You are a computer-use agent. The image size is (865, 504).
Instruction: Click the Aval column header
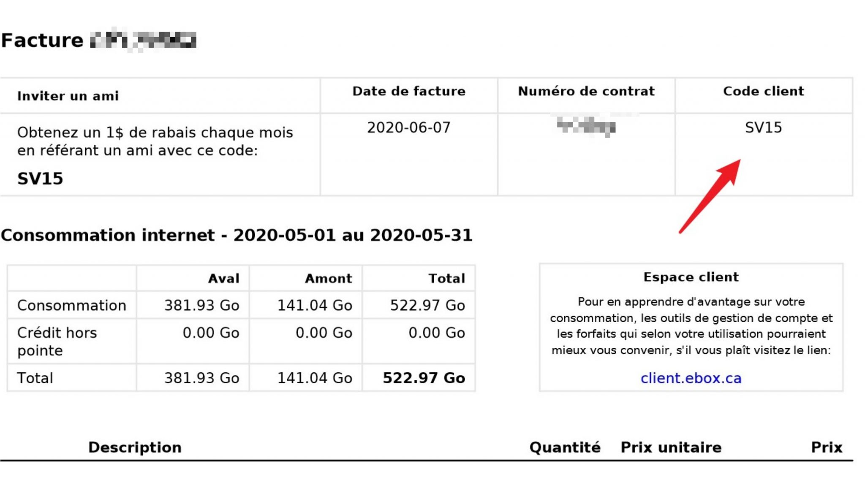224,279
